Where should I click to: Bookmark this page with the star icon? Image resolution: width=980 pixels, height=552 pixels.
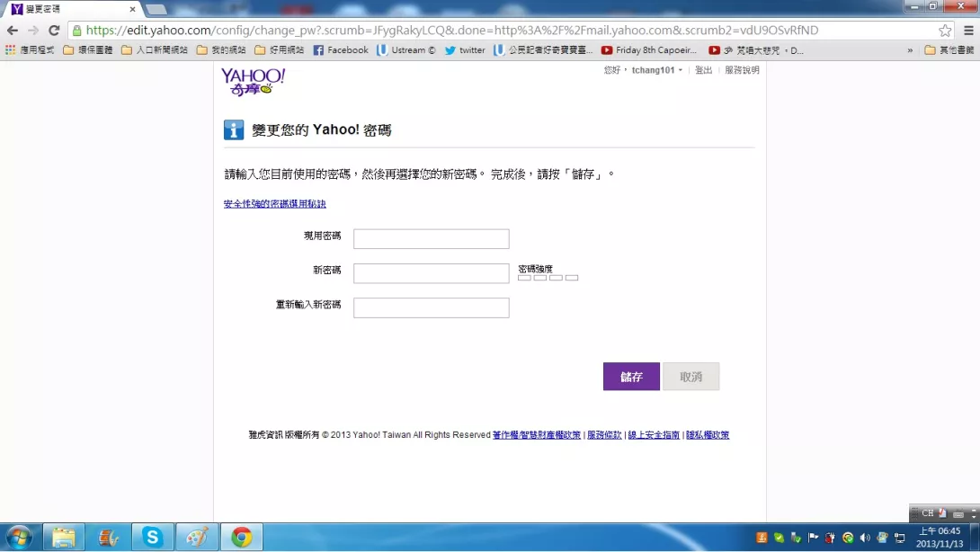[x=945, y=30]
